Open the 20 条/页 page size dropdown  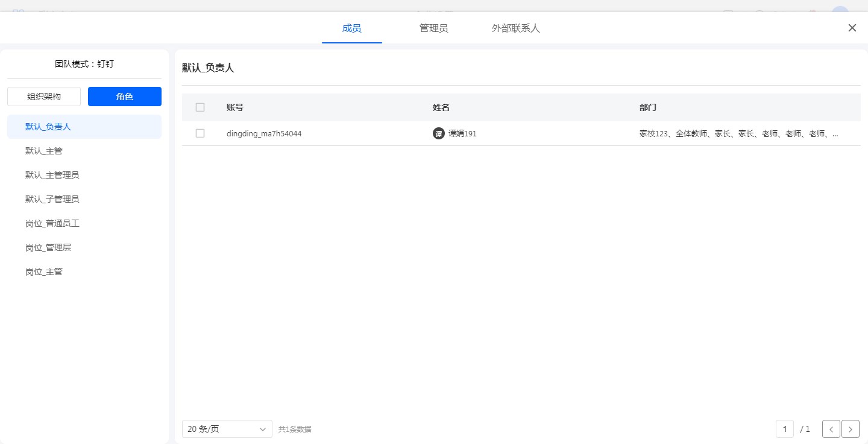coord(227,429)
